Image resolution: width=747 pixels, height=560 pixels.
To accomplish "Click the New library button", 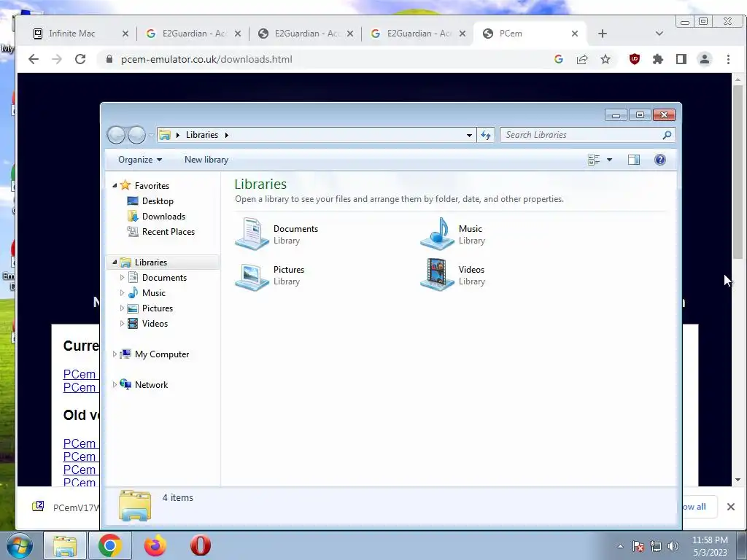I will [x=206, y=160].
